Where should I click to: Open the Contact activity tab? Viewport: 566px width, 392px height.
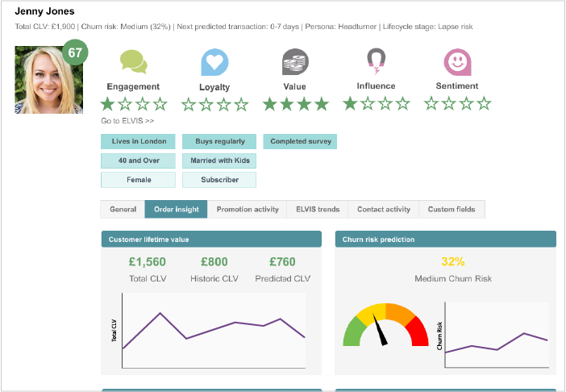click(x=384, y=210)
